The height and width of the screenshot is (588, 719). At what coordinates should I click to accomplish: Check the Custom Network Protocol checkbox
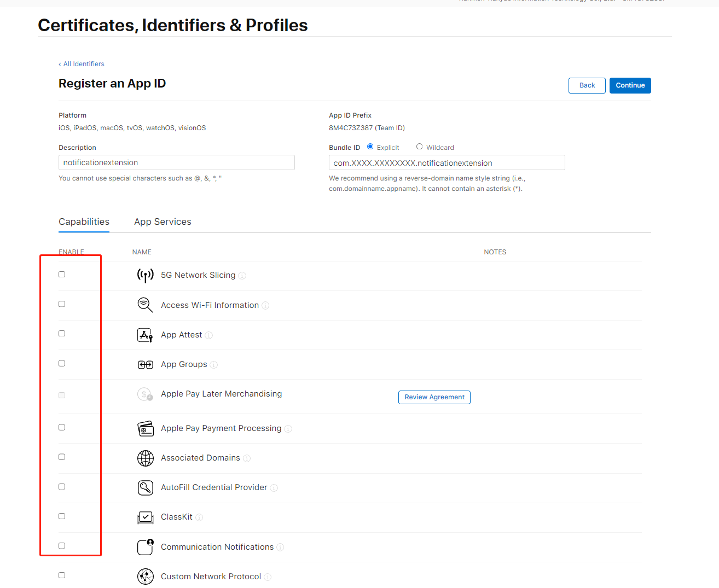pyautogui.click(x=62, y=575)
